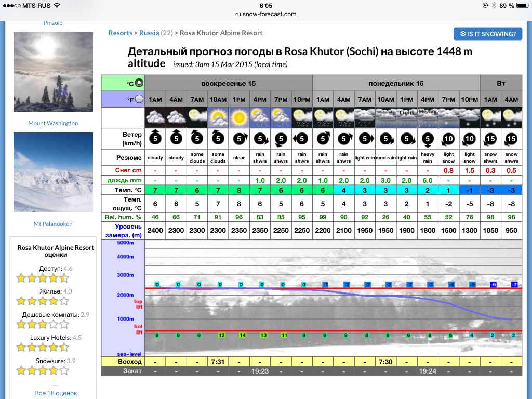Tap the battery icon in status bar
Screen dimensions: 532x399
point(523,5)
